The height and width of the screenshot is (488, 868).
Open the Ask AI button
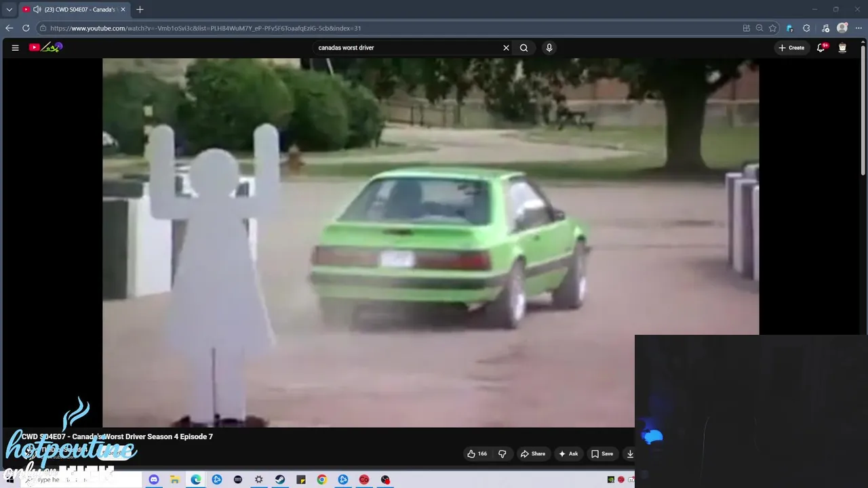click(568, 453)
